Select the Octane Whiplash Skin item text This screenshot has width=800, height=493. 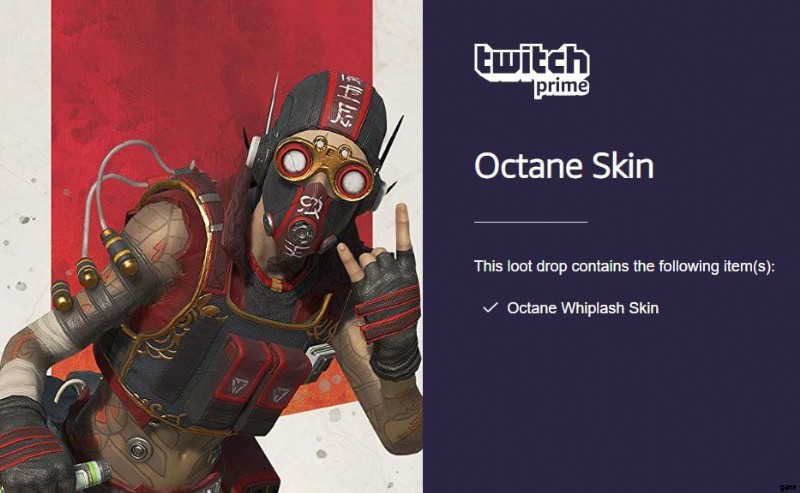[583, 308]
